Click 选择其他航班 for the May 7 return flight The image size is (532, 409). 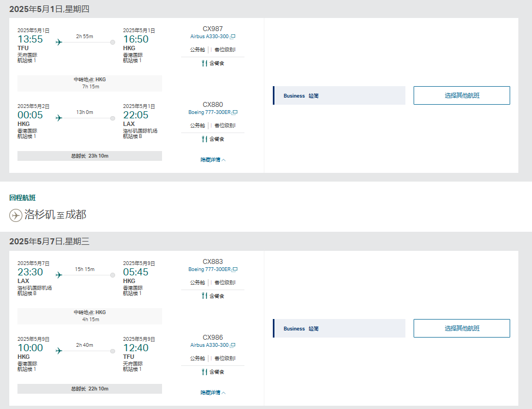[462, 328]
